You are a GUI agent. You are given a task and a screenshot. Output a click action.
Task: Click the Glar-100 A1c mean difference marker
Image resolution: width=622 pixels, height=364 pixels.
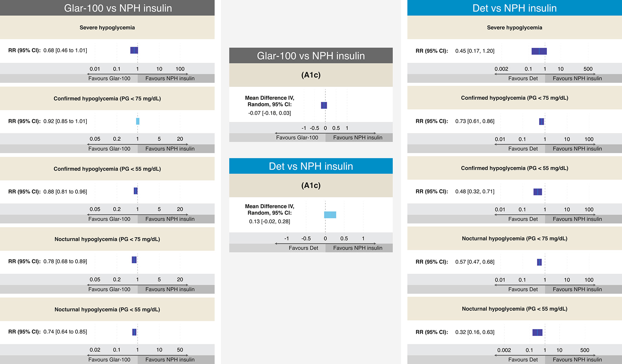(324, 105)
